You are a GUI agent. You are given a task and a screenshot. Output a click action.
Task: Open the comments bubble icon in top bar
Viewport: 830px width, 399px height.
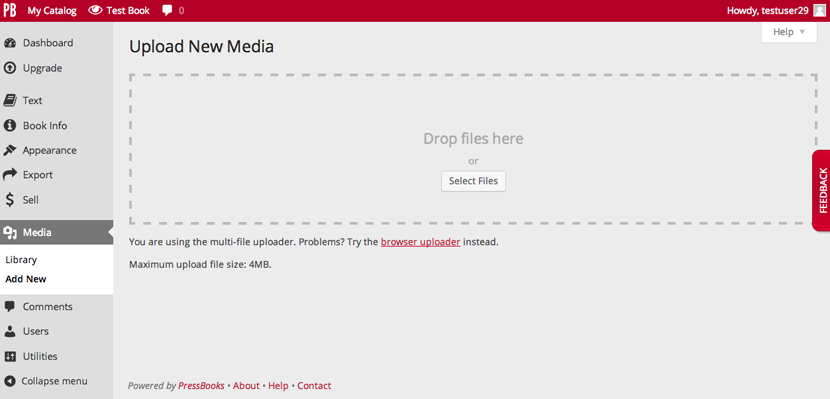click(x=167, y=10)
